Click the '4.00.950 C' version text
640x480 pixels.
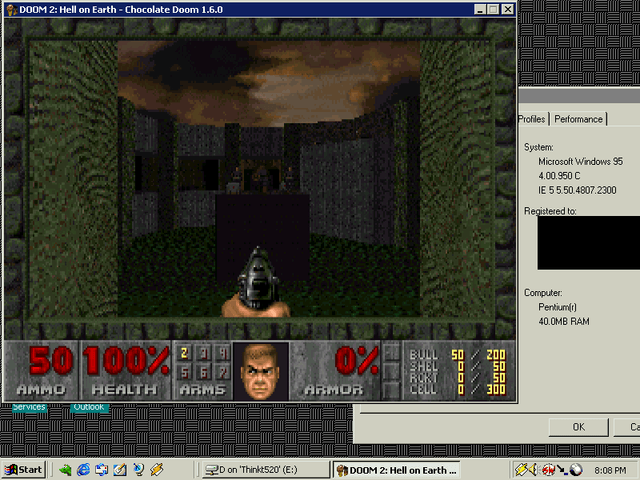pos(559,176)
